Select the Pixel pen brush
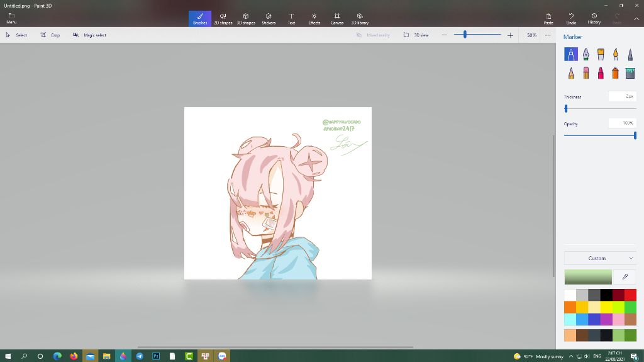644x362 pixels. 630,54
